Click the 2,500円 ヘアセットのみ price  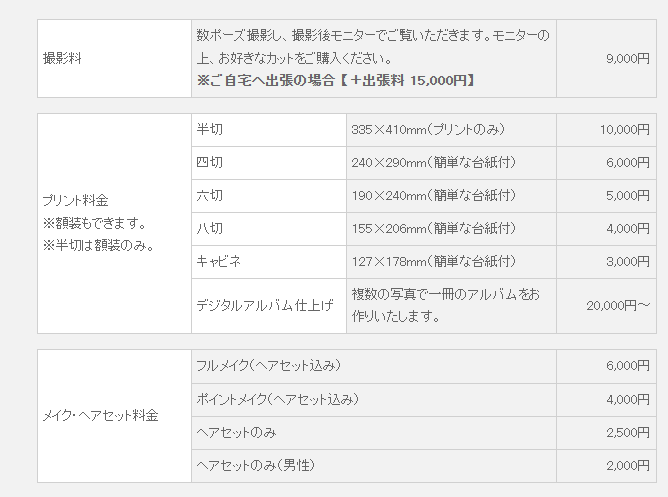628,433
